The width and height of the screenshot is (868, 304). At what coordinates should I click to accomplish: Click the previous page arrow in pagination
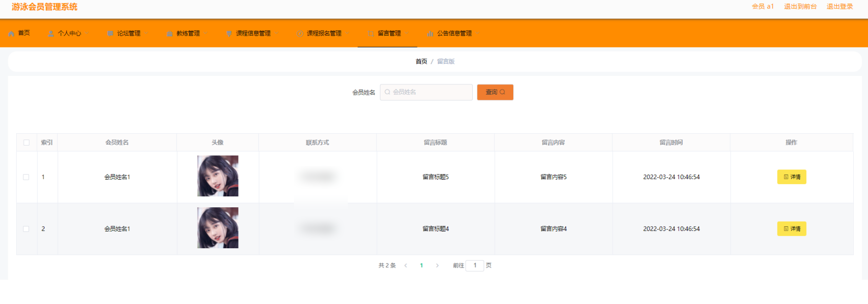(x=406, y=266)
